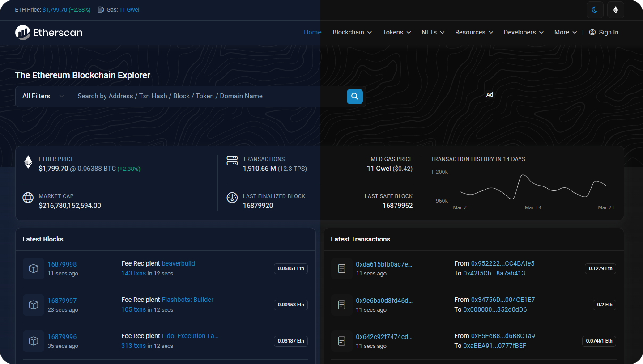Toggle dark mode with moon icon
This screenshot has height=364, width=643.
tap(595, 10)
